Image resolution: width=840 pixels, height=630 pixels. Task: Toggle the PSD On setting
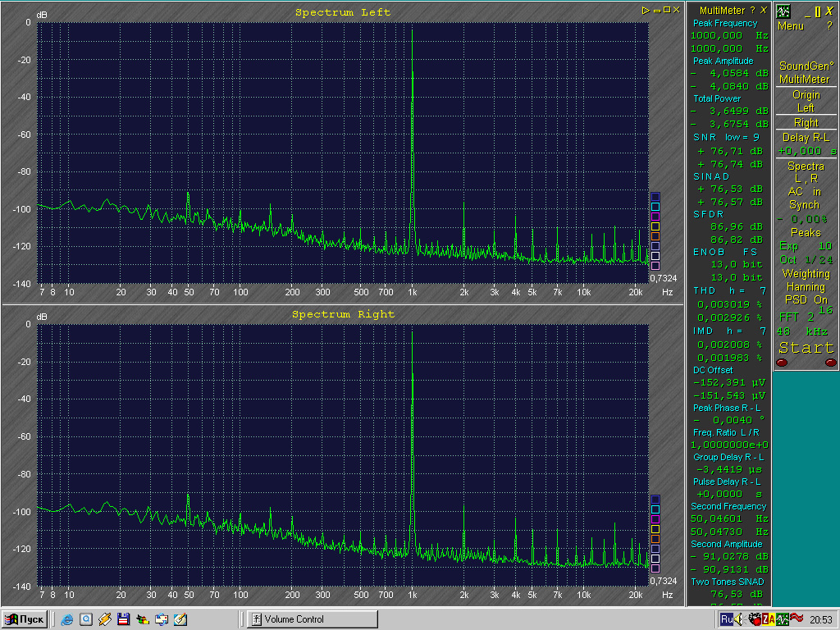point(806,299)
